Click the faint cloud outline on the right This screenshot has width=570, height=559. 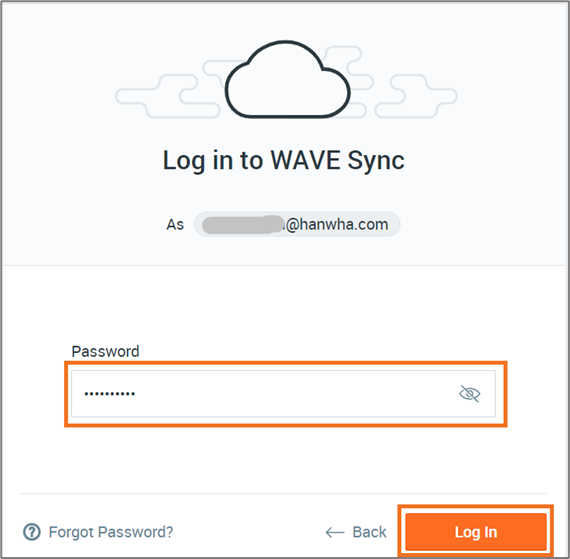(x=416, y=96)
